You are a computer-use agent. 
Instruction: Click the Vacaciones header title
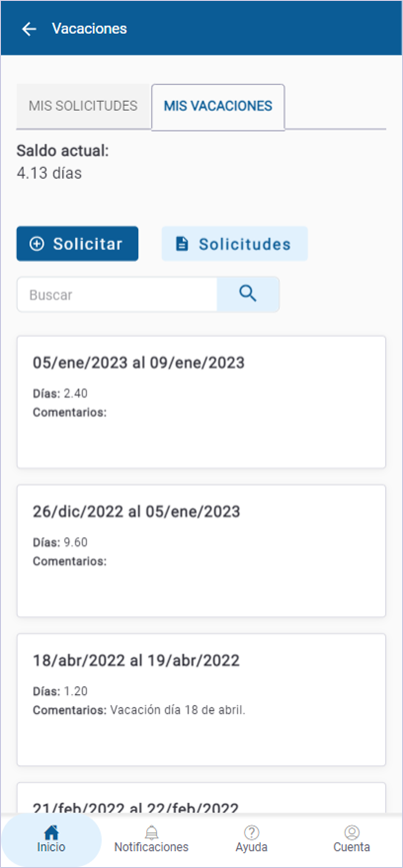coord(89,29)
